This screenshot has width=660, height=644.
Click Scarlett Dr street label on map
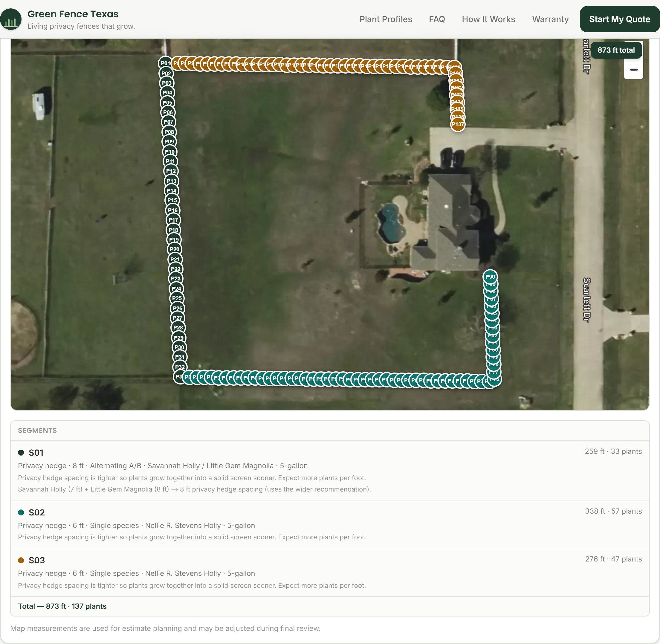click(x=587, y=300)
